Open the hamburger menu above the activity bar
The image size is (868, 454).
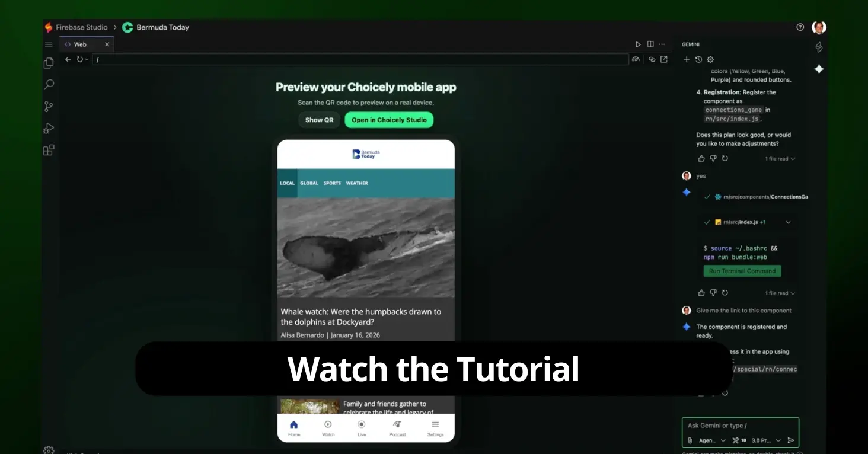49,44
